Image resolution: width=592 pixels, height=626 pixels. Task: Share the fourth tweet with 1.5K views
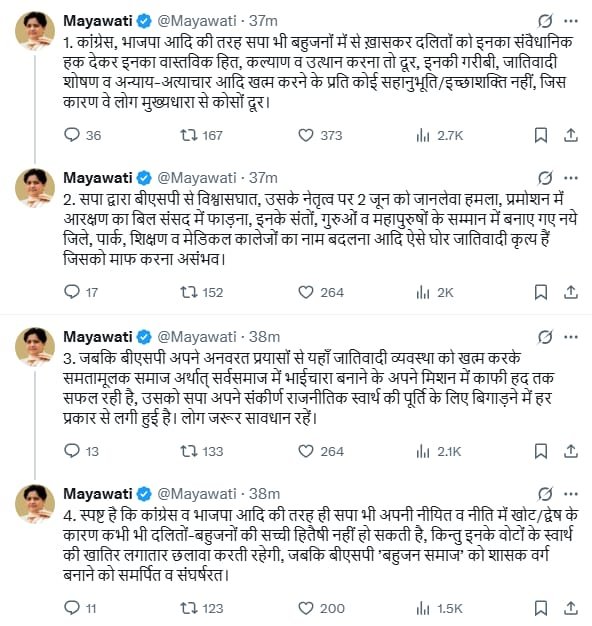click(571, 608)
